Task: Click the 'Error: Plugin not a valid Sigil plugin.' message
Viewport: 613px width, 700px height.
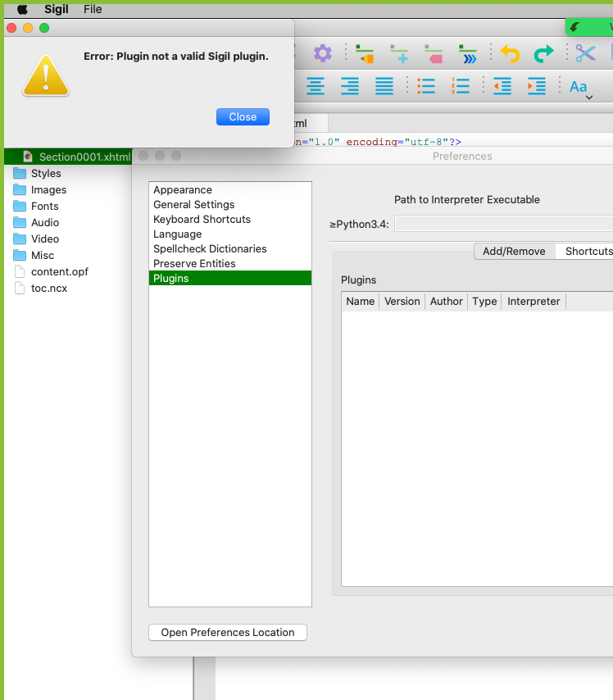Action: click(176, 57)
